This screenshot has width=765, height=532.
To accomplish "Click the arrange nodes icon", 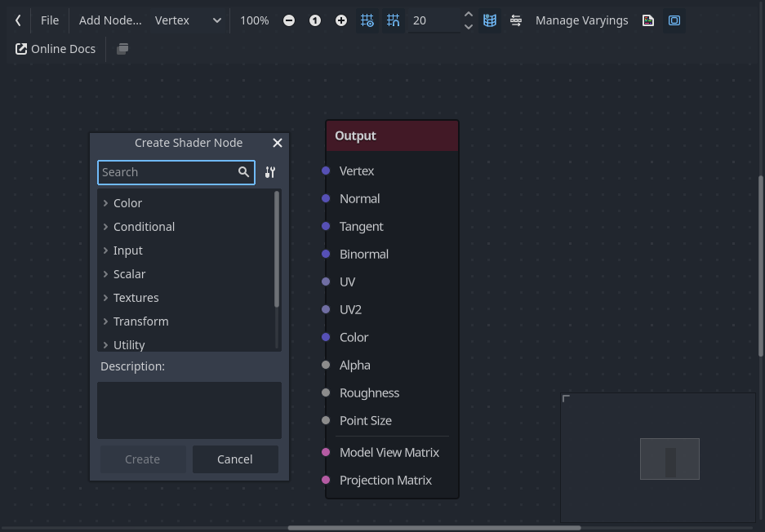I will tap(516, 20).
